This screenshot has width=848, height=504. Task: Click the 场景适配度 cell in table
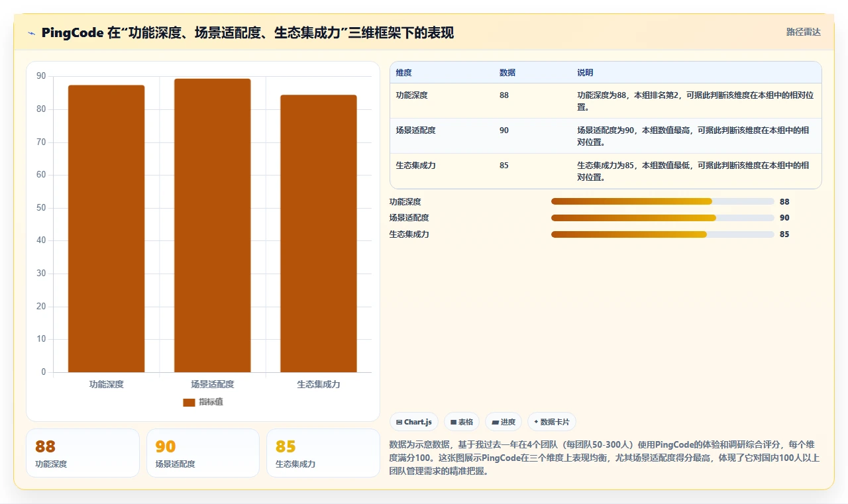(415, 130)
